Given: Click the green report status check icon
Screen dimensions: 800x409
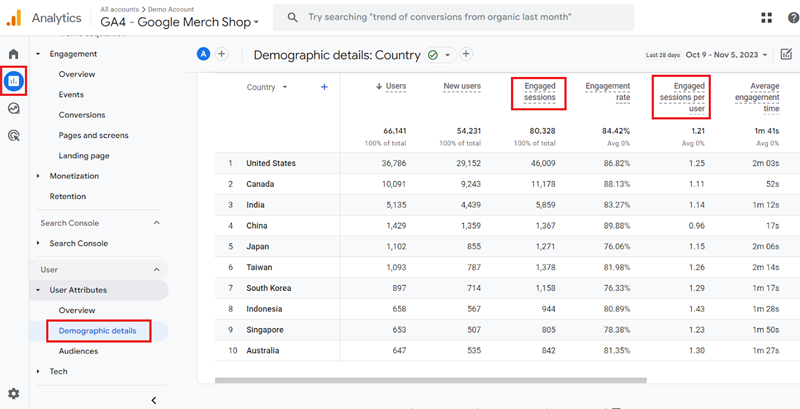Looking at the screenshot, I should [433, 55].
